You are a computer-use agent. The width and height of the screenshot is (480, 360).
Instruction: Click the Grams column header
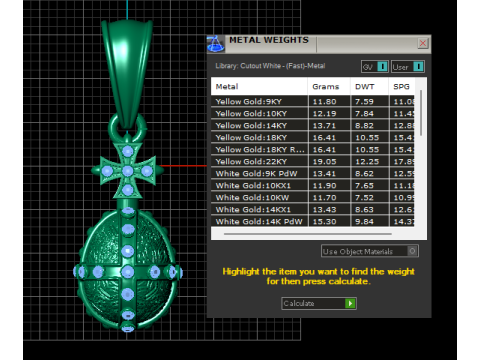tap(329, 87)
